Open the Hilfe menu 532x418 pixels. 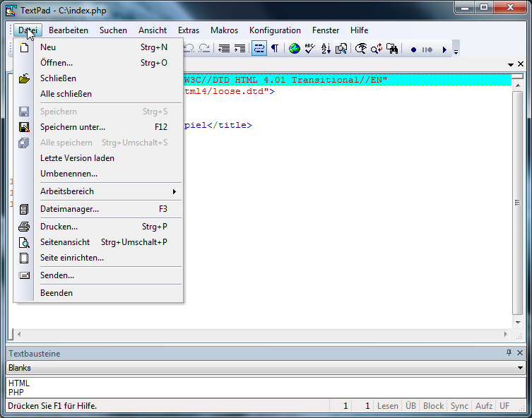[360, 30]
